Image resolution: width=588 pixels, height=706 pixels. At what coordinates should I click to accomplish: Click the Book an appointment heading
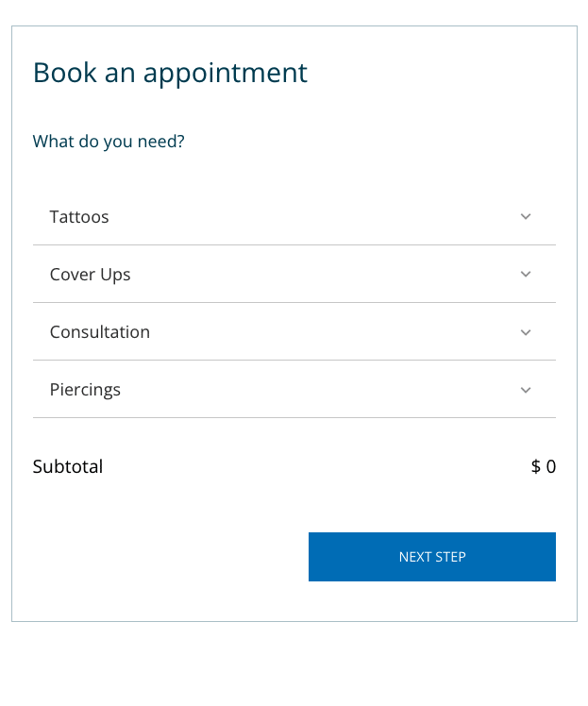tap(170, 74)
